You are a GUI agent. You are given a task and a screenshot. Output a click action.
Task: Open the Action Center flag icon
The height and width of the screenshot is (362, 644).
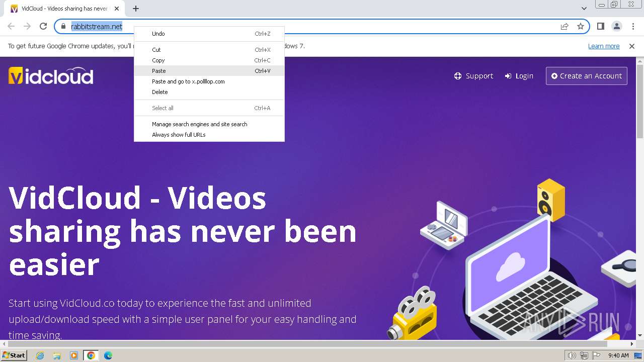(x=596, y=355)
